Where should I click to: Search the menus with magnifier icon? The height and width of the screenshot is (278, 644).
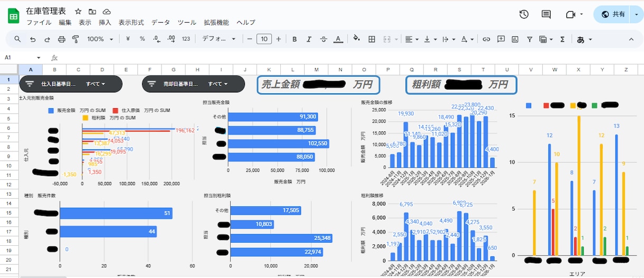(x=17, y=39)
